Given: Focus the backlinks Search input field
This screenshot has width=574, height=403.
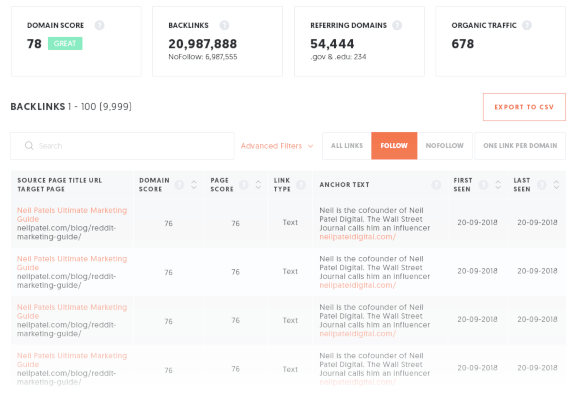Looking at the screenshot, I should point(122,146).
